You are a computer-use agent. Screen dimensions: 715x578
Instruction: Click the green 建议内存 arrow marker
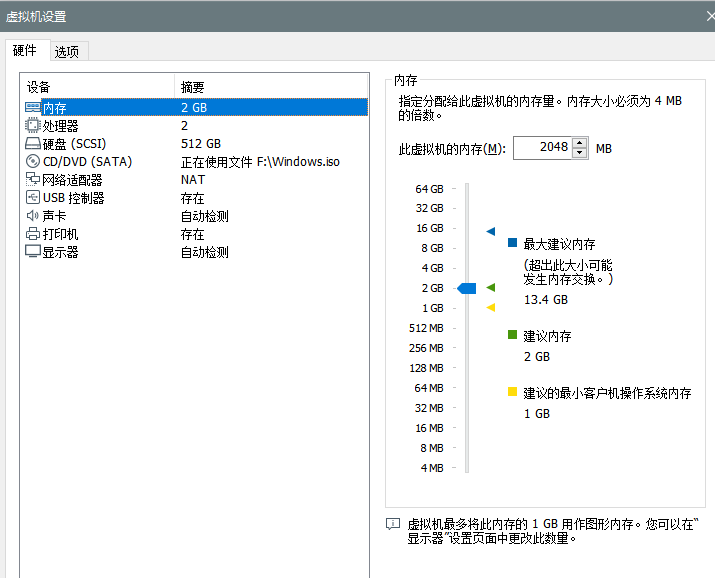tap(491, 287)
